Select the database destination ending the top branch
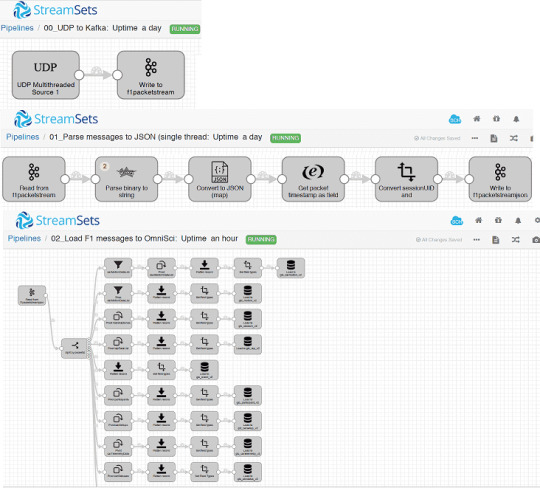 [x=291, y=268]
